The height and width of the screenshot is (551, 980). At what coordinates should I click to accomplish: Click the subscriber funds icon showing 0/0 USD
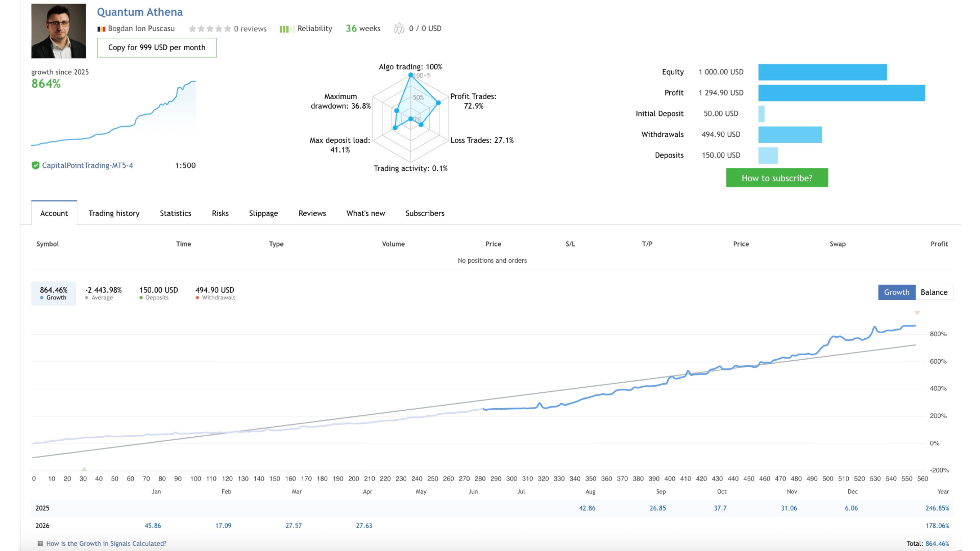399,29
